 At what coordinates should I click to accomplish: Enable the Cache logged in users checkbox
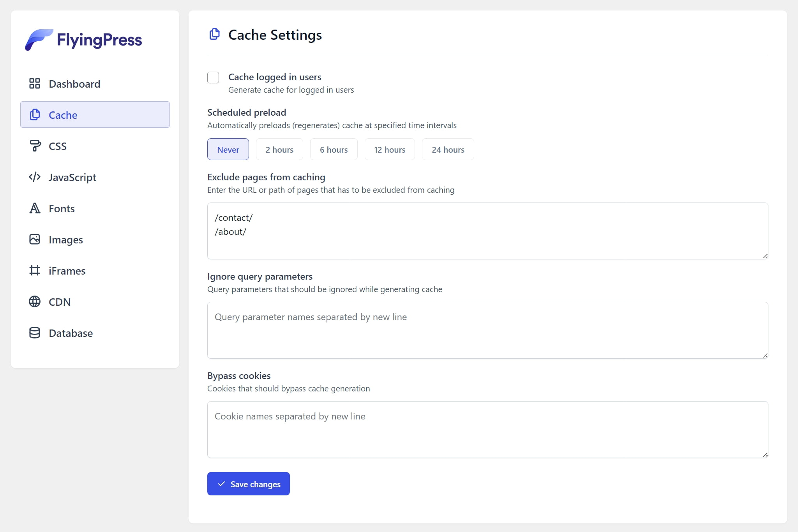[213, 78]
